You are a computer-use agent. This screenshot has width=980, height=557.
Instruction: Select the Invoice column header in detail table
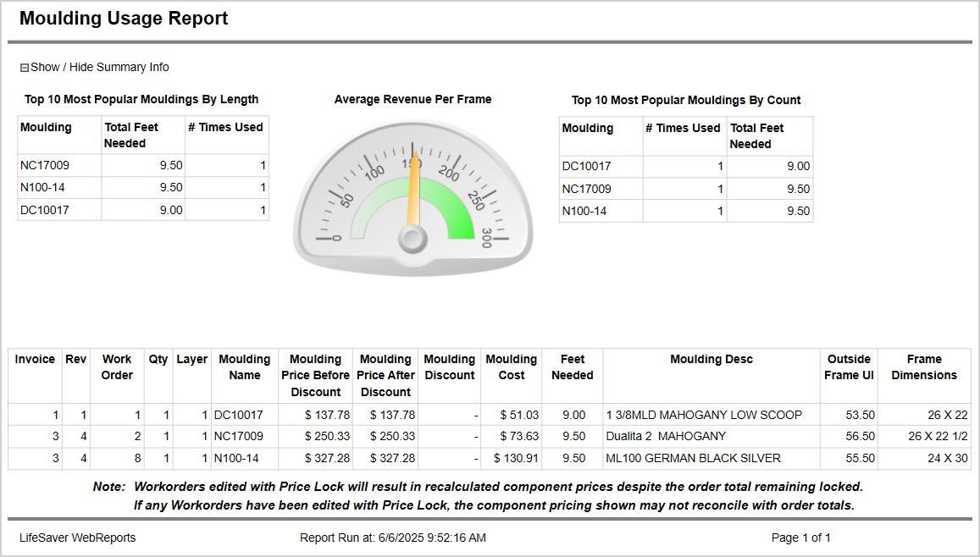(x=35, y=359)
